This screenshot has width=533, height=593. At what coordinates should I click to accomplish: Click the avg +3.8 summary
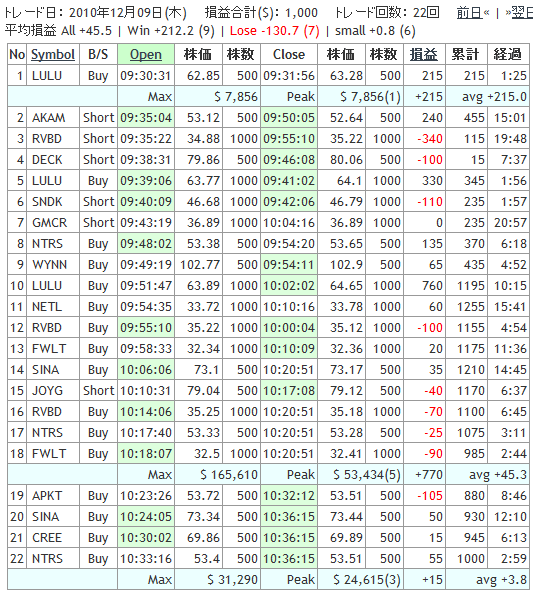click(501, 580)
